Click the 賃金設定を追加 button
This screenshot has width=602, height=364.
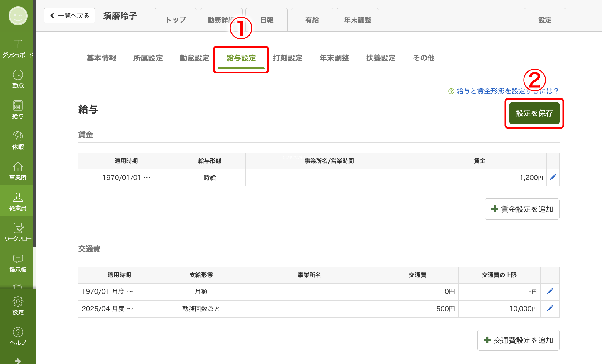(x=522, y=209)
